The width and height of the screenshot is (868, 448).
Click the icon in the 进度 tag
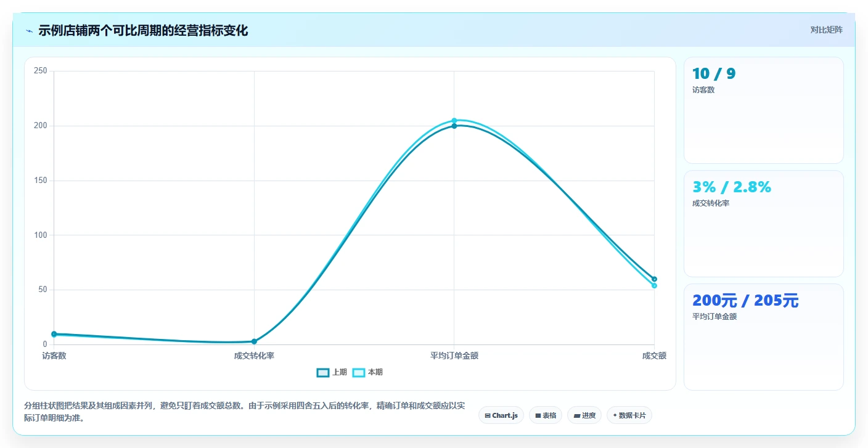click(576, 415)
